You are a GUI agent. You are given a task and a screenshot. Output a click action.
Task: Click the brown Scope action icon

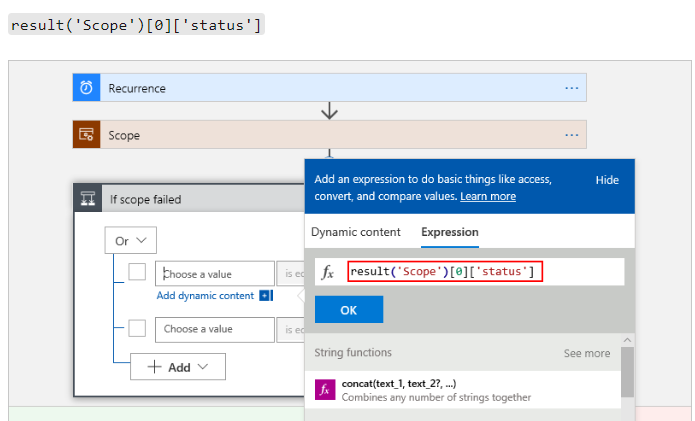click(x=86, y=134)
